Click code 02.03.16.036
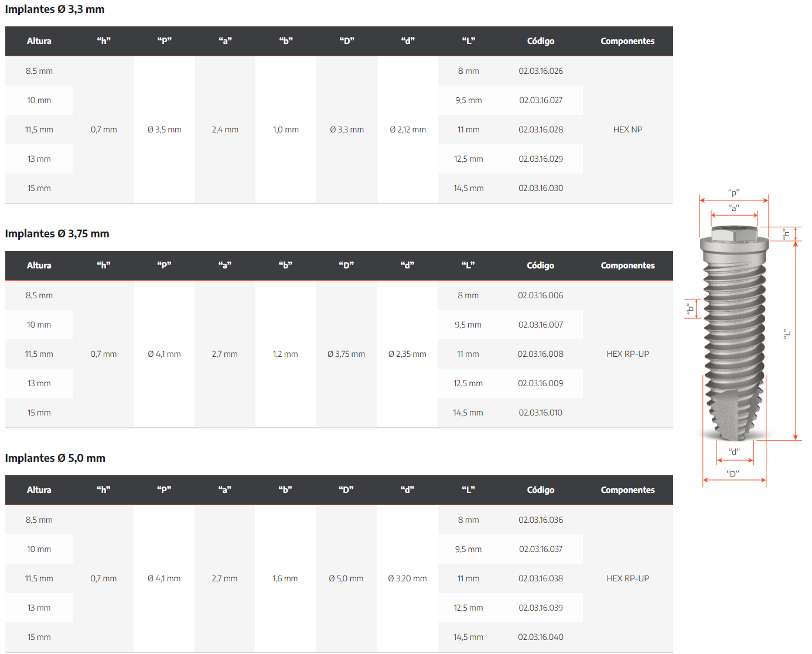The image size is (812, 654). point(540,520)
